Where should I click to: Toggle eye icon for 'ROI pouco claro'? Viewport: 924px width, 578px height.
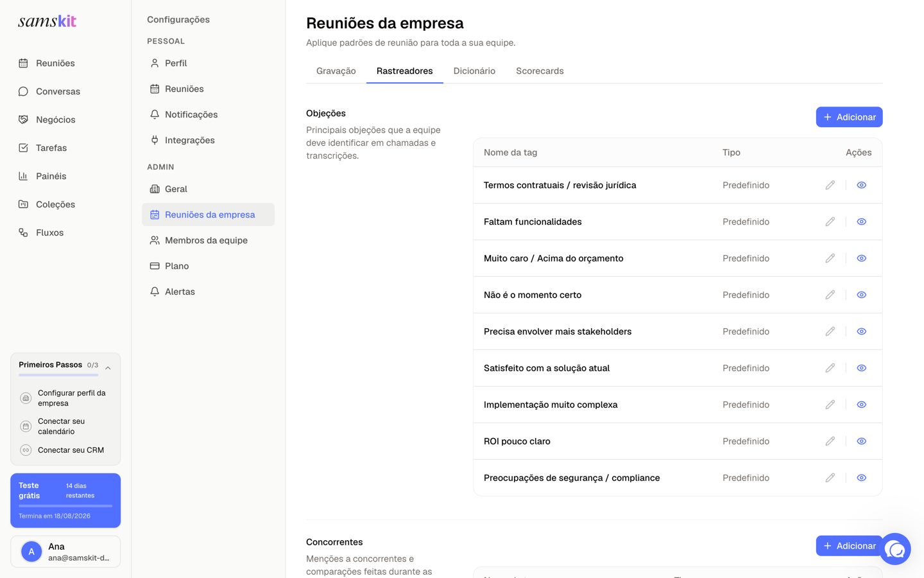tap(861, 441)
